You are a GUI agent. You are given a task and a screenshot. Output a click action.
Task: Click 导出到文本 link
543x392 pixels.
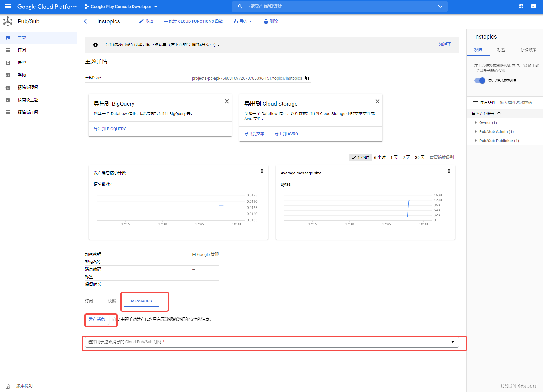tap(254, 134)
